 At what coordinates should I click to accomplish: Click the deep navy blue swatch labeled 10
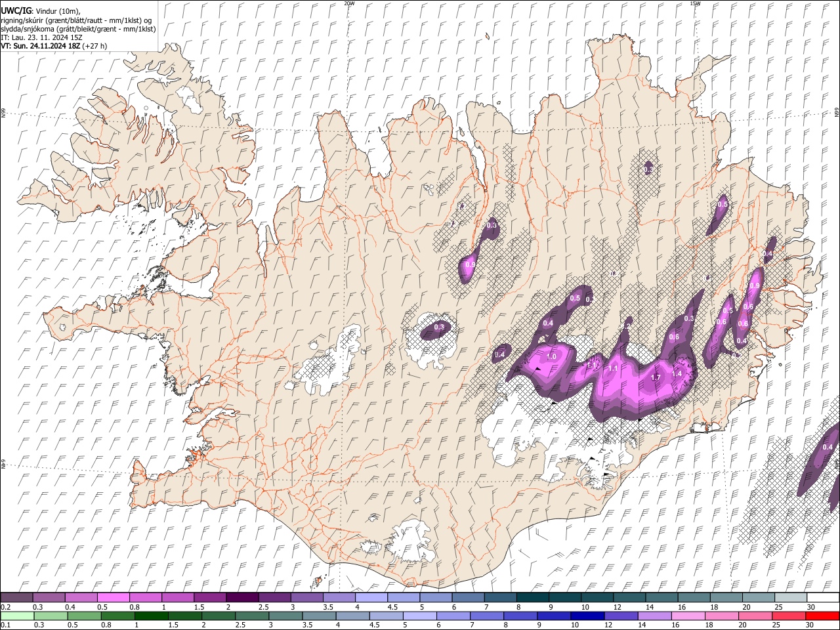587,616
